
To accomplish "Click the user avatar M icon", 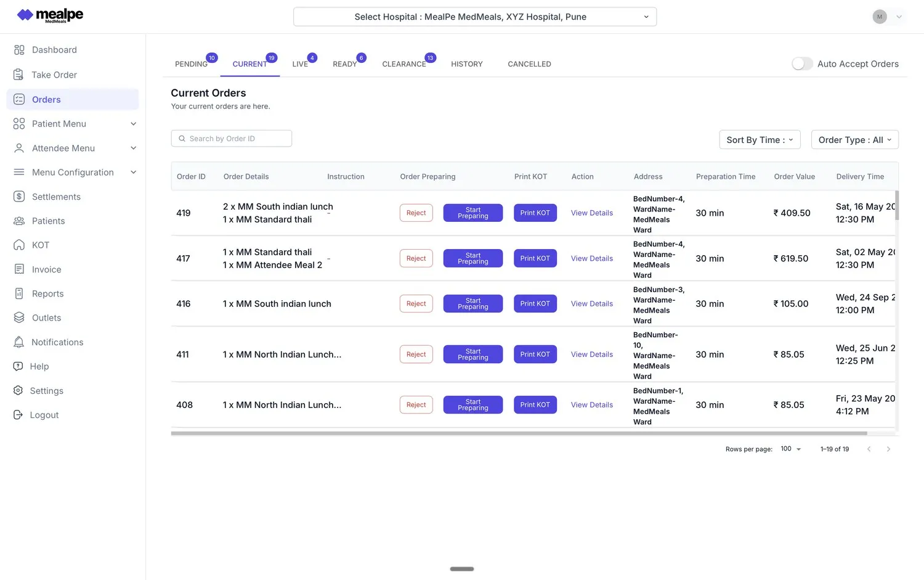I will click(x=880, y=17).
